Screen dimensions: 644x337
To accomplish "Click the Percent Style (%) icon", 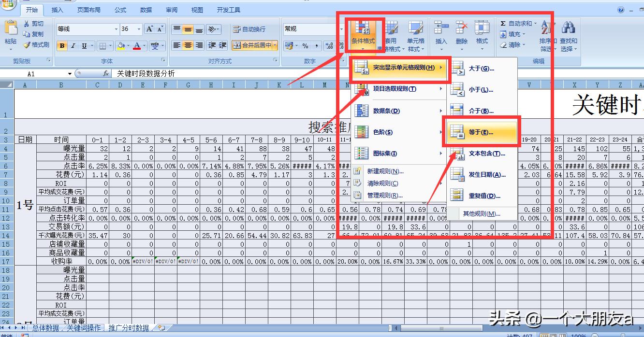I will [x=305, y=46].
